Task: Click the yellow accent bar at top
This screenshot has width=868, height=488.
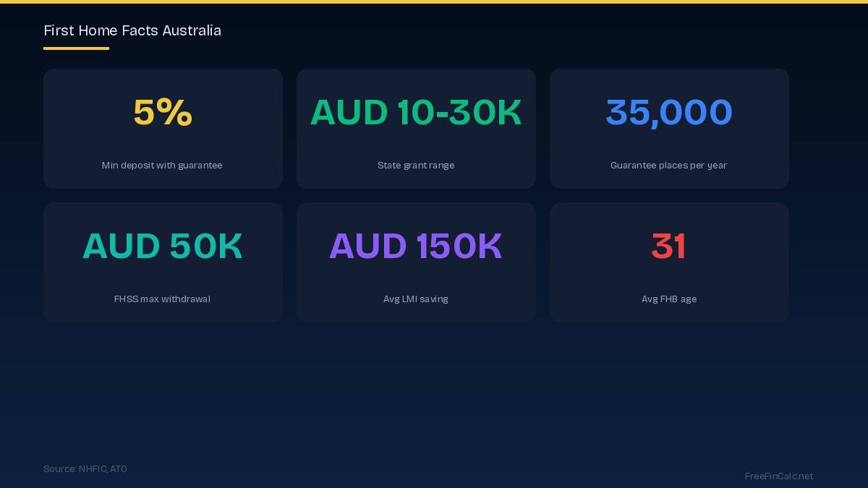Action: click(x=434, y=1)
